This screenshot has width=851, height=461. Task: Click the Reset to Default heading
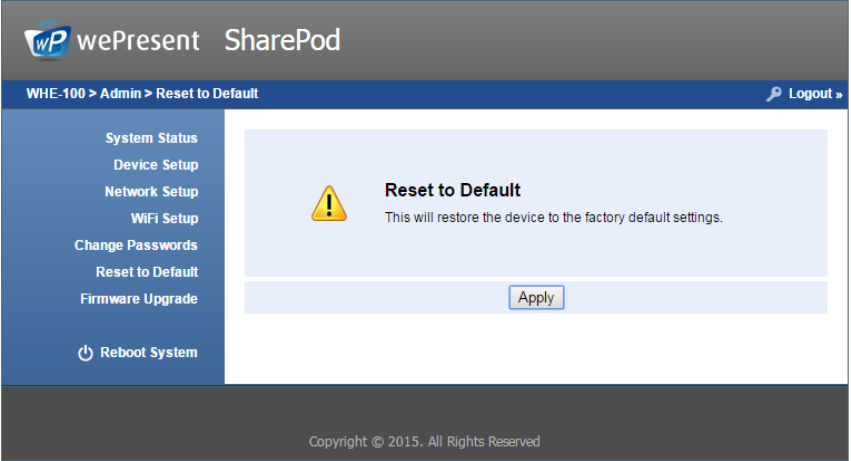click(x=453, y=190)
